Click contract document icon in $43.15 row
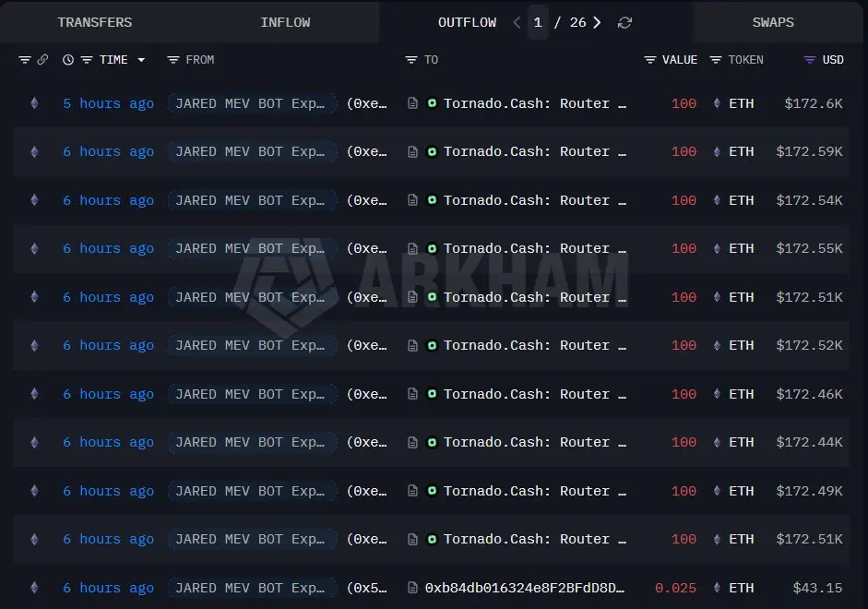Image resolution: width=868 pixels, height=609 pixels. point(412,588)
